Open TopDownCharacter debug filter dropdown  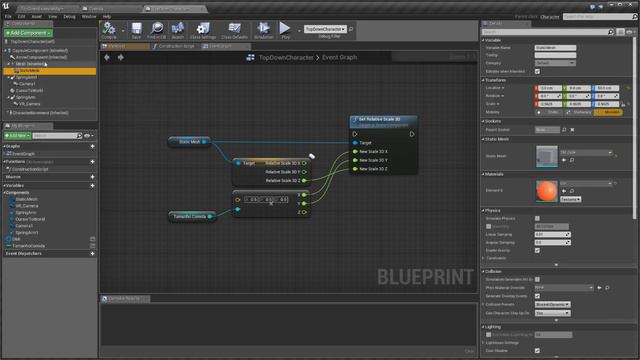pyautogui.click(x=325, y=29)
